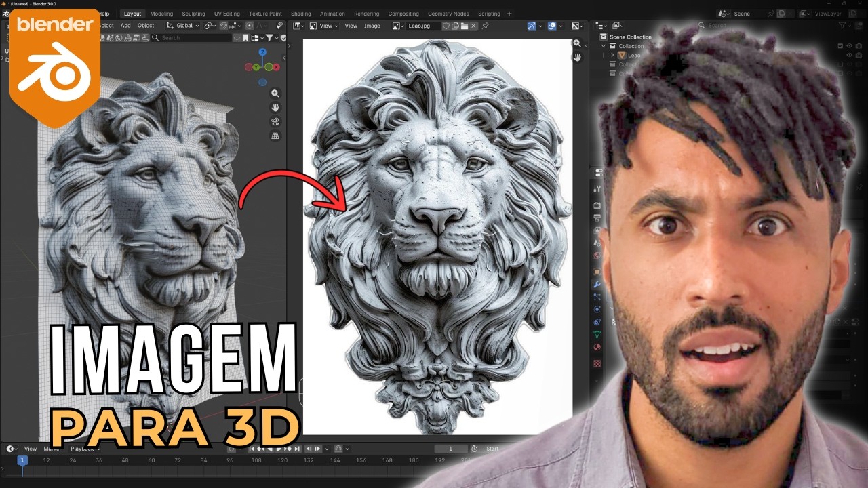Open the Global transform orientation dropdown
This screenshot has height=488, width=868.
click(x=183, y=26)
